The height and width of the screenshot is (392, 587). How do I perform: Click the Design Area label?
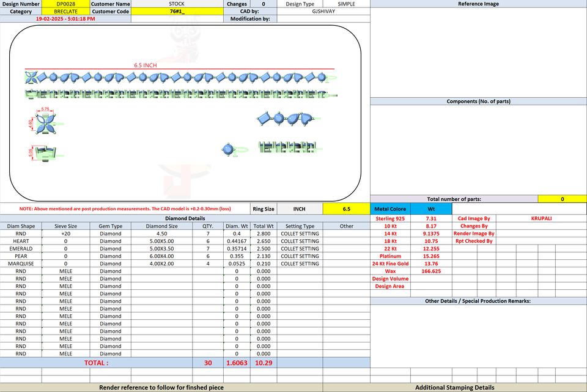tap(390, 286)
